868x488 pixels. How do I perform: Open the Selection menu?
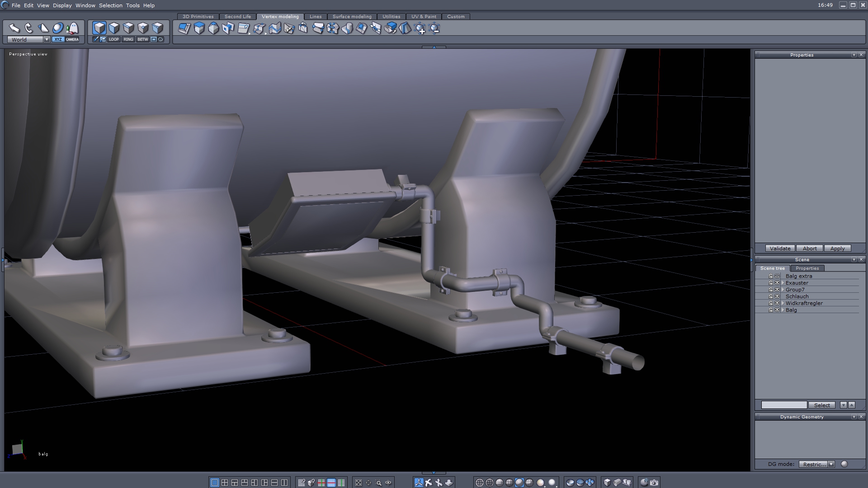(x=110, y=5)
